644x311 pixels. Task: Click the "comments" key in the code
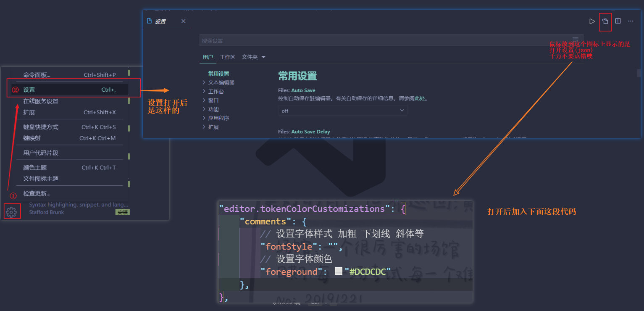pyautogui.click(x=265, y=221)
